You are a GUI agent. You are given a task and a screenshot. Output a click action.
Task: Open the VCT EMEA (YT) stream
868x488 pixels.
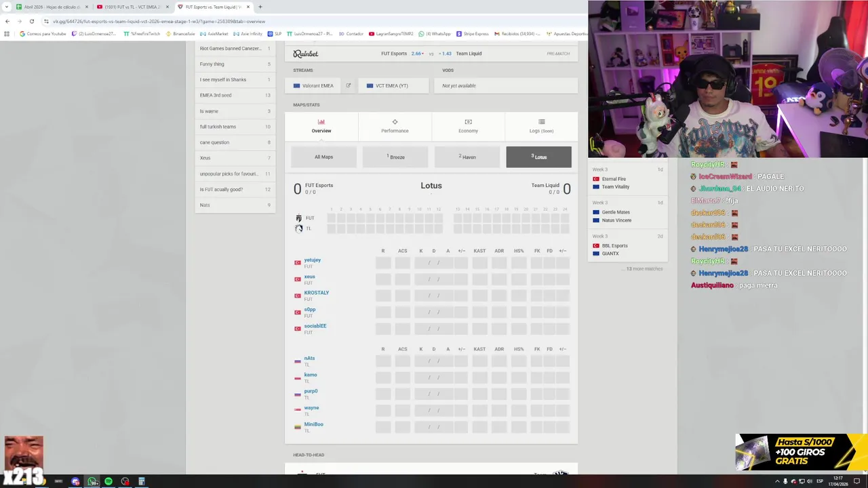393,85
